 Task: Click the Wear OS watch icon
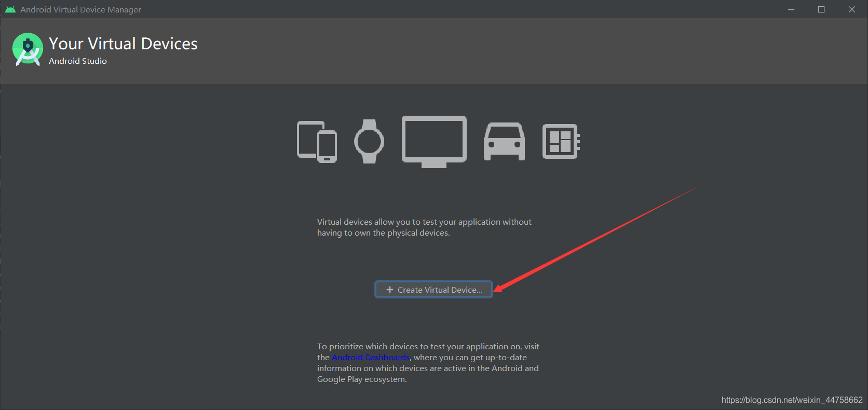pyautogui.click(x=369, y=141)
